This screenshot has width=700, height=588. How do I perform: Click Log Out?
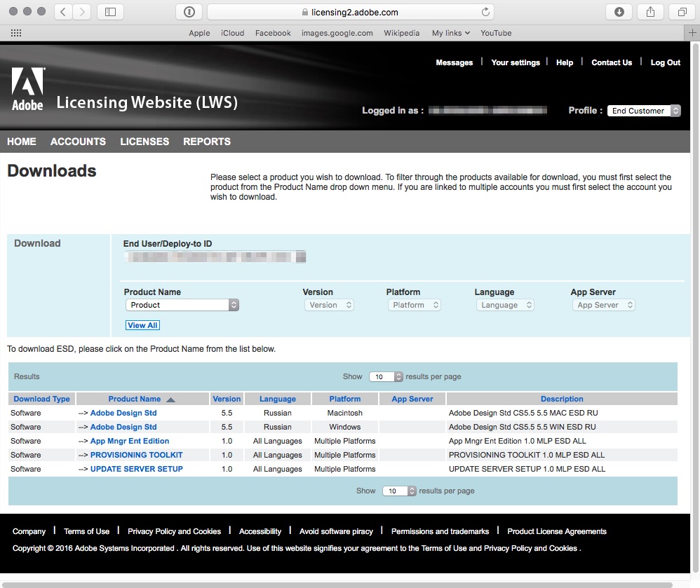tap(665, 62)
